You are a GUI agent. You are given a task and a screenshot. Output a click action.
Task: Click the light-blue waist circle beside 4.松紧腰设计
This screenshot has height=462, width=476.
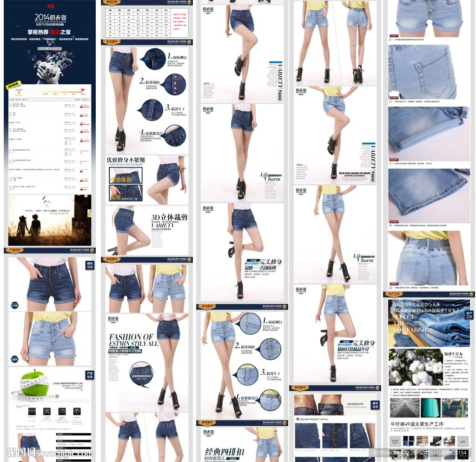pyautogui.click(x=270, y=400)
